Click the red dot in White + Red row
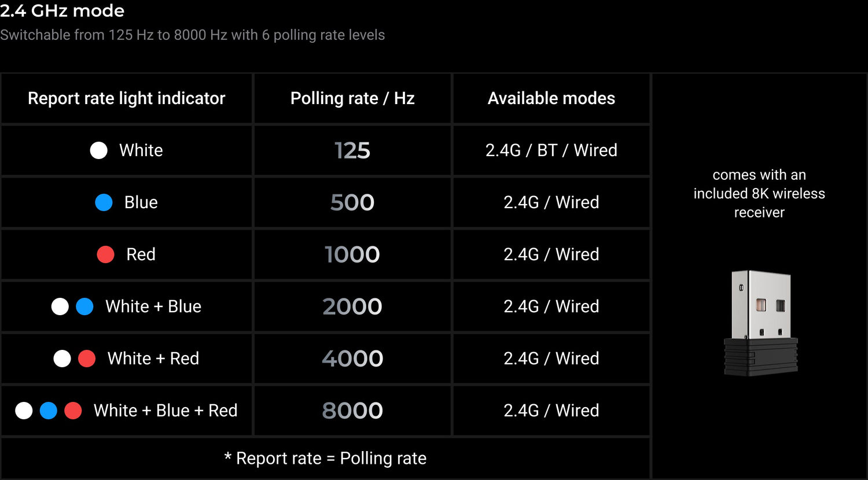 (87, 359)
